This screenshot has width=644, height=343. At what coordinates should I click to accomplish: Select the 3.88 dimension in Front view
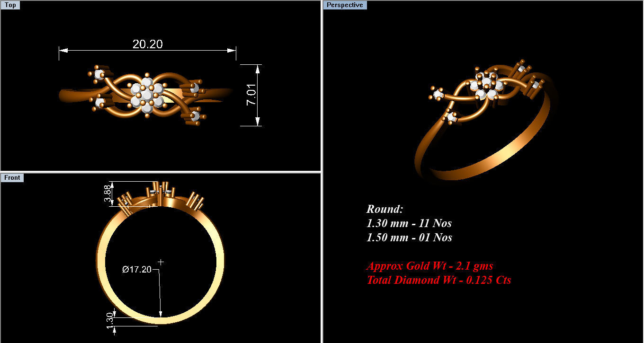click(x=107, y=193)
